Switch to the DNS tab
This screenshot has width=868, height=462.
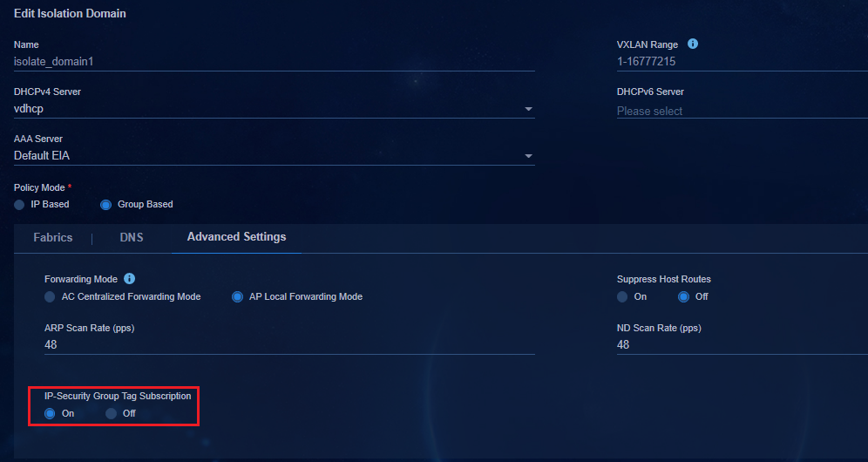(132, 238)
